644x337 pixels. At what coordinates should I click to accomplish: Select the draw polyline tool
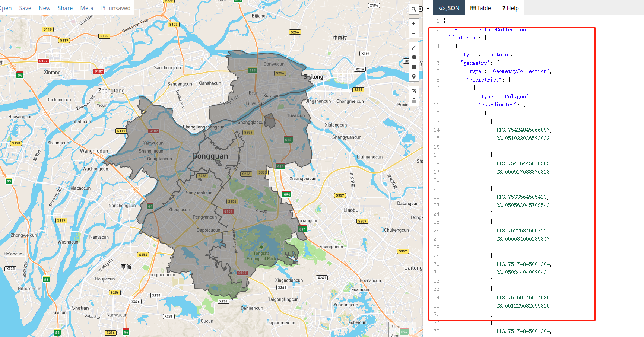[413, 47]
